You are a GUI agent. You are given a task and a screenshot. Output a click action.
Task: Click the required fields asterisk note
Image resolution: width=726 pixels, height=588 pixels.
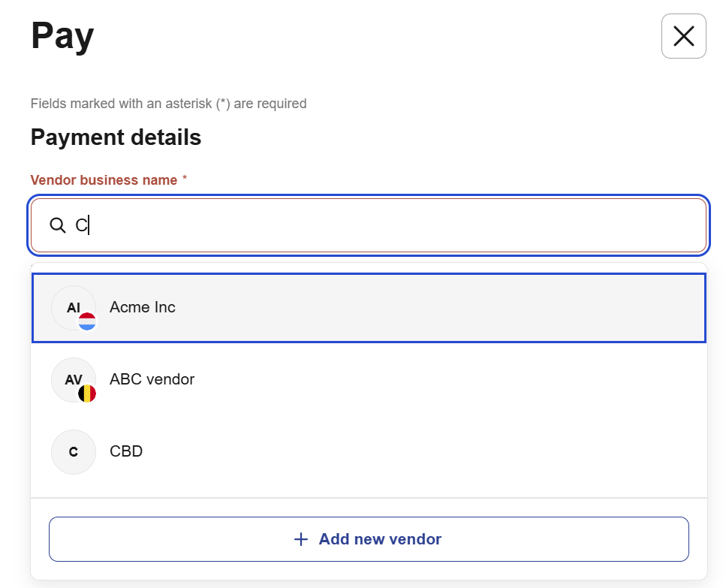[x=168, y=104]
